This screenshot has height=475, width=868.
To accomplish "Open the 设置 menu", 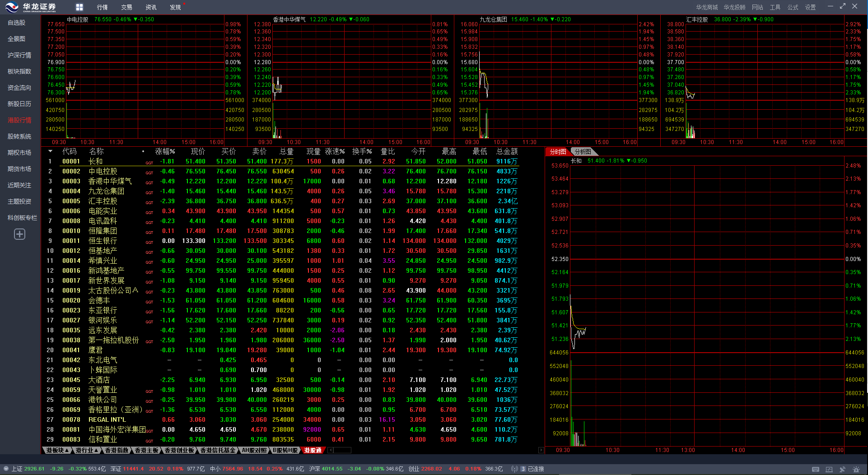I will pyautogui.click(x=810, y=7).
